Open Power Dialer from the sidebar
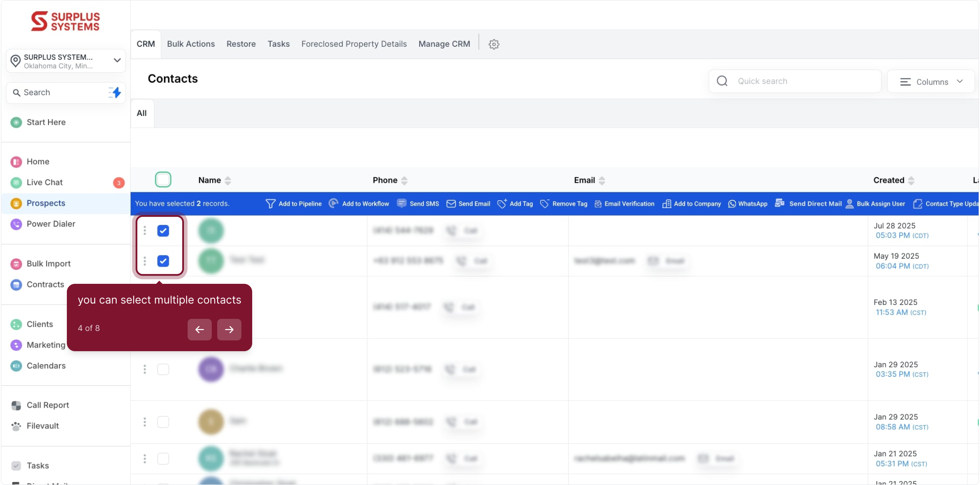 point(51,224)
